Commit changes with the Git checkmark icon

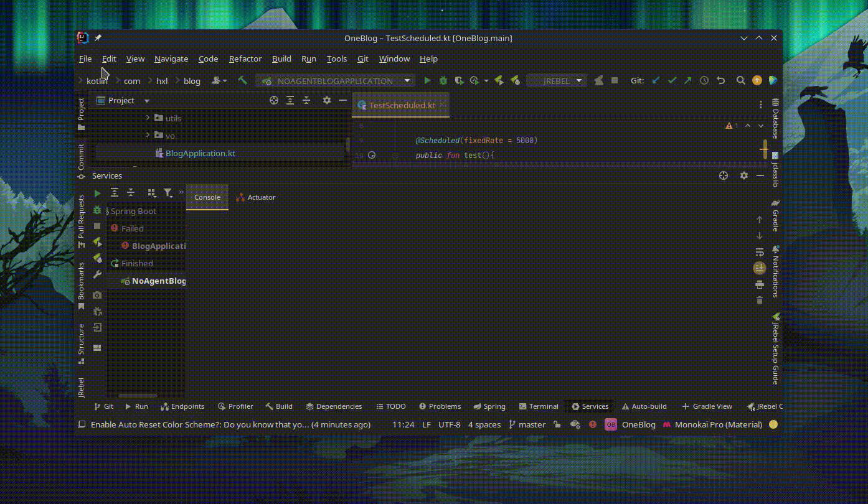[x=672, y=80]
